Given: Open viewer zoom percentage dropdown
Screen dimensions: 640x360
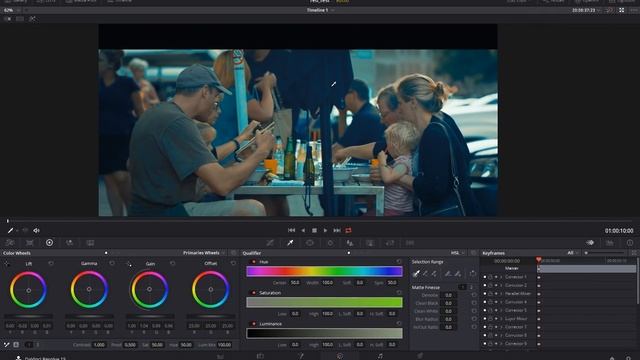Looking at the screenshot, I should pyautogui.click(x=11, y=10).
